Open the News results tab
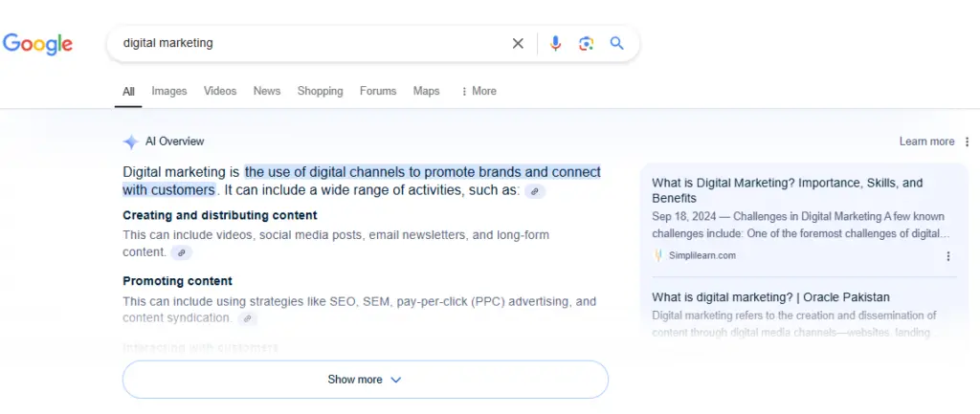Screen dimensions: 980x414 tap(267, 91)
